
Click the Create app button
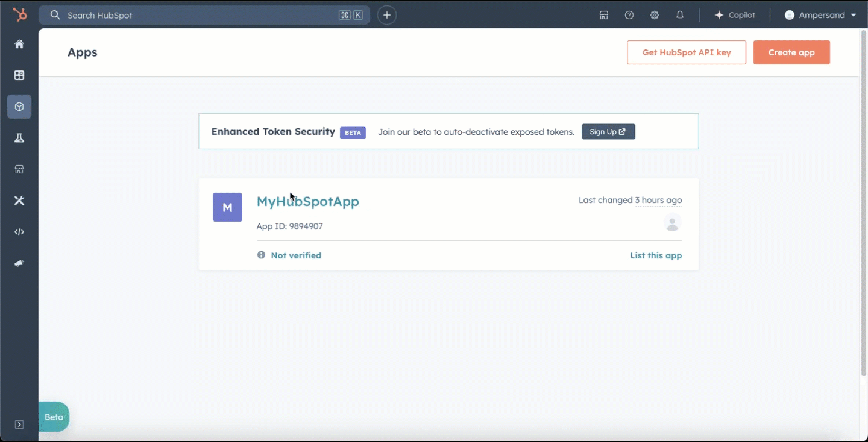791,52
